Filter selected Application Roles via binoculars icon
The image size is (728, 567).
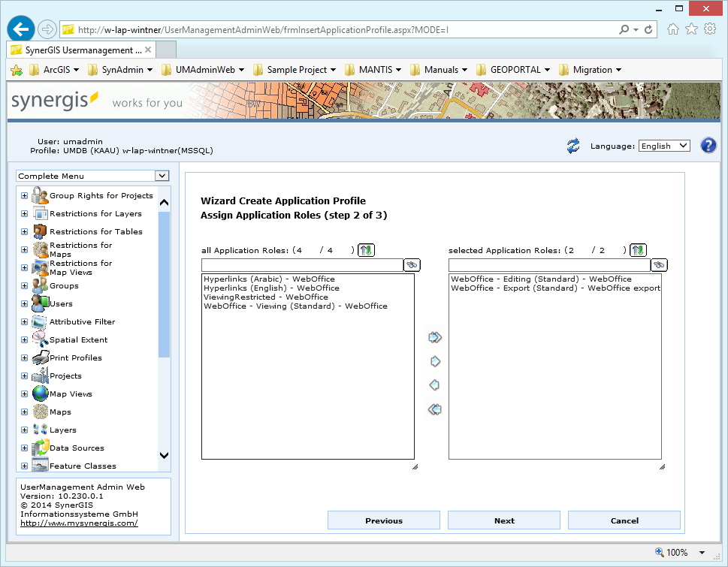[658, 264]
